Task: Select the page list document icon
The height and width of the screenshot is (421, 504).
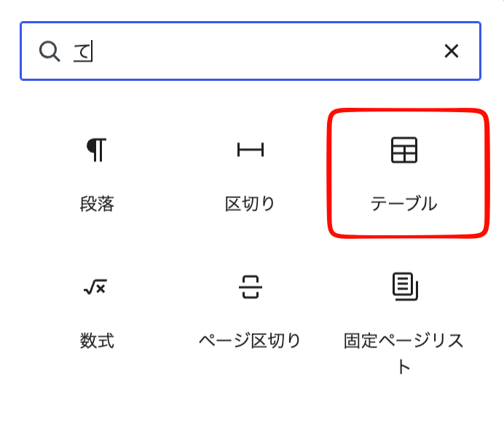Action: click(405, 286)
